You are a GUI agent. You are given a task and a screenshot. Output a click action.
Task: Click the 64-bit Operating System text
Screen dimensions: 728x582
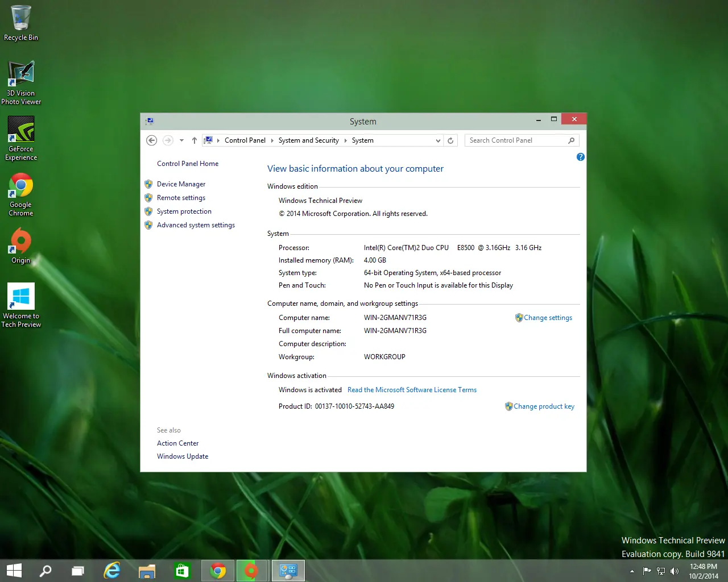(x=432, y=273)
